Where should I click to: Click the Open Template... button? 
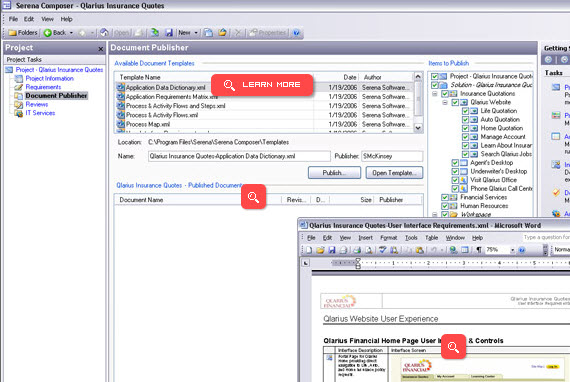tap(394, 173)
